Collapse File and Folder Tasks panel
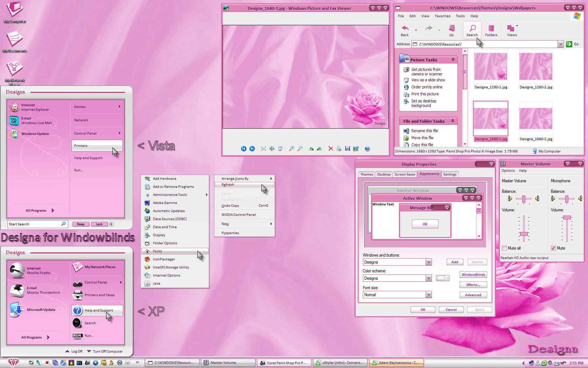The height and width of the screenshot is (368, 588). (453, 121)
